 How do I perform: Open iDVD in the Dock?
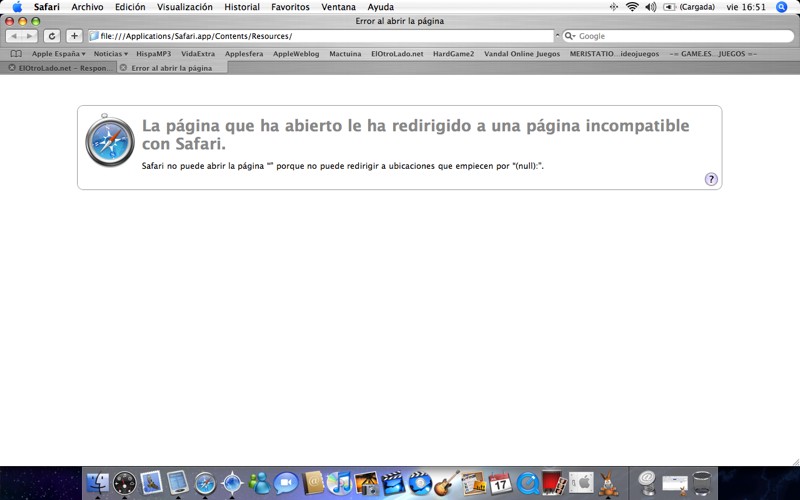pyautogui.click(x=420, y=483)
